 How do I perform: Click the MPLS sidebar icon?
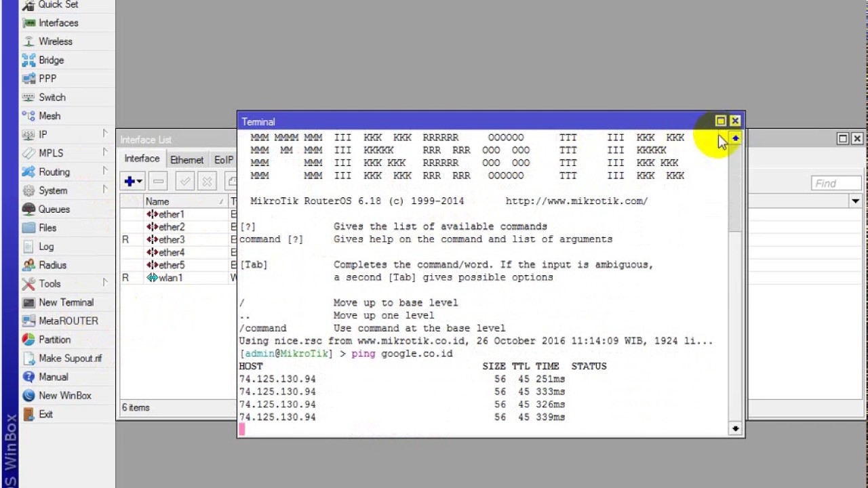(x=28, y=153)
